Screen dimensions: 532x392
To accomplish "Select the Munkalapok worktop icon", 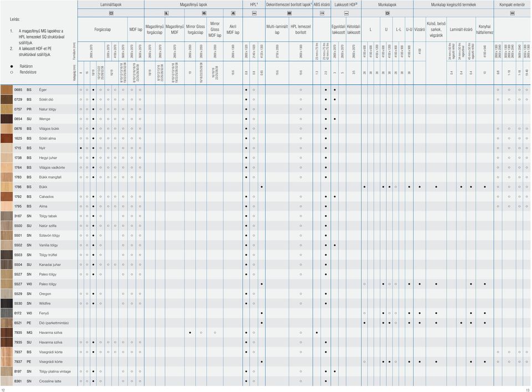I will click(387, 13).
